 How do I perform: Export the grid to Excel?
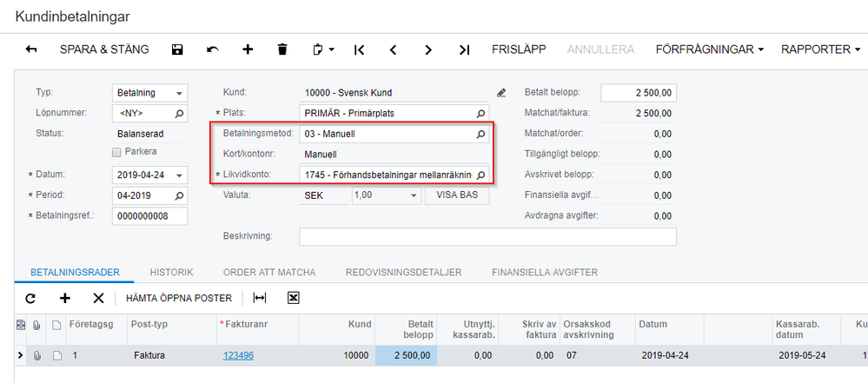click(294, 298)
